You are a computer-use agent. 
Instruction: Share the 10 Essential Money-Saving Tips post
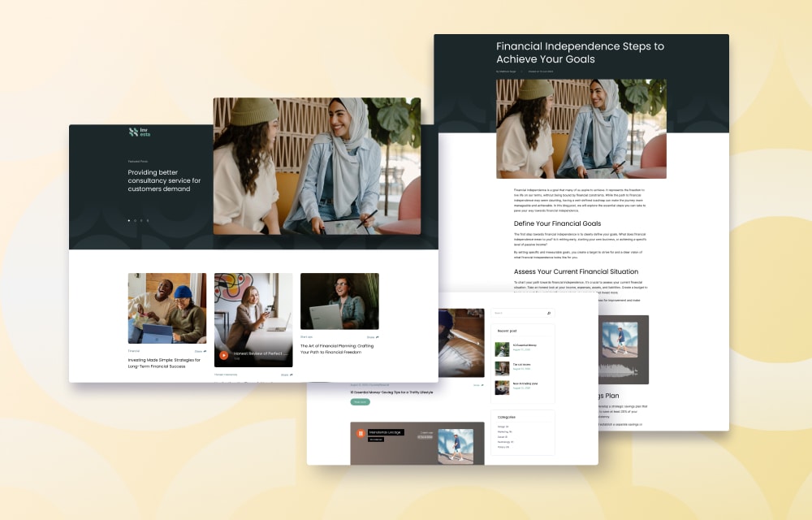tap(478, 385)
